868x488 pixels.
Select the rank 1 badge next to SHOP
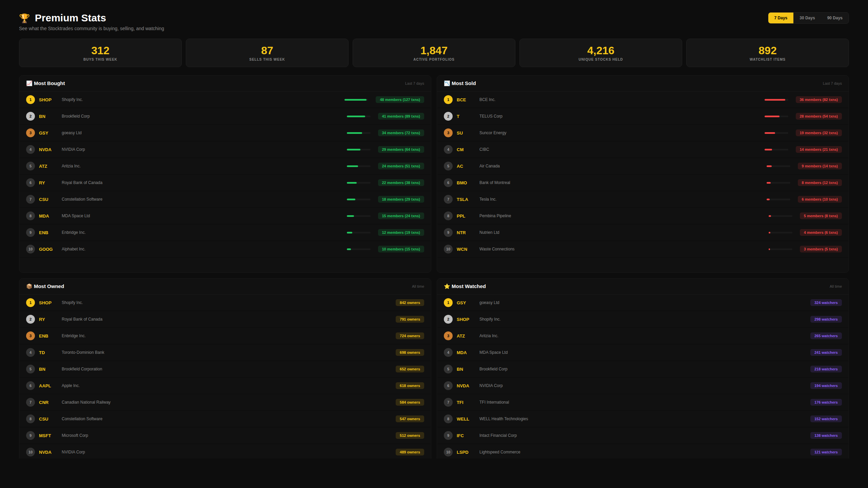30,100
